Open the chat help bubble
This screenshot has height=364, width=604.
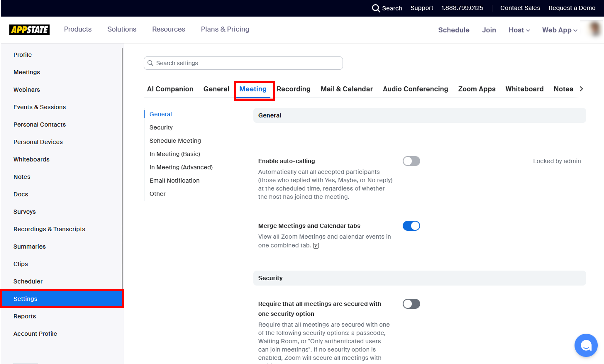pyautogui.click(x=586, y=345)
